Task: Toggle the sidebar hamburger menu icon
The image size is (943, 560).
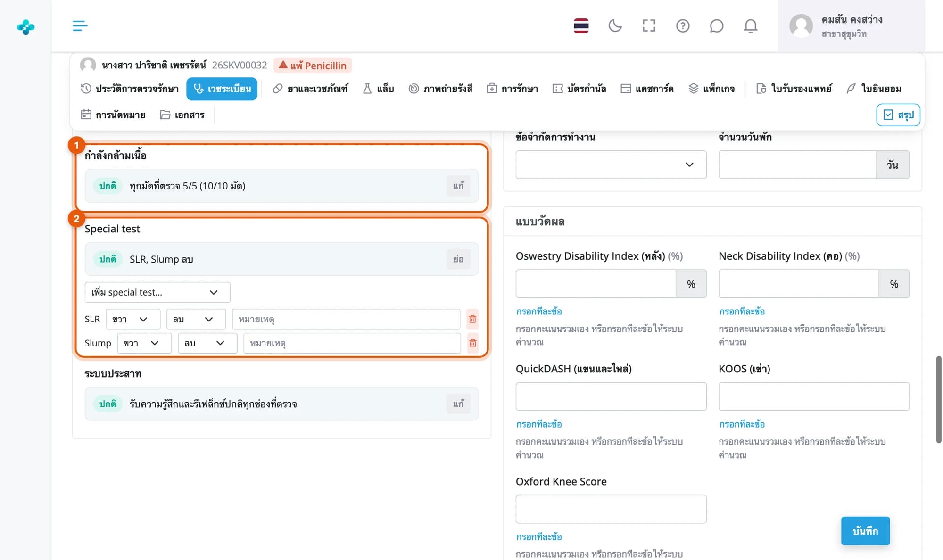Action: point(80,25)
